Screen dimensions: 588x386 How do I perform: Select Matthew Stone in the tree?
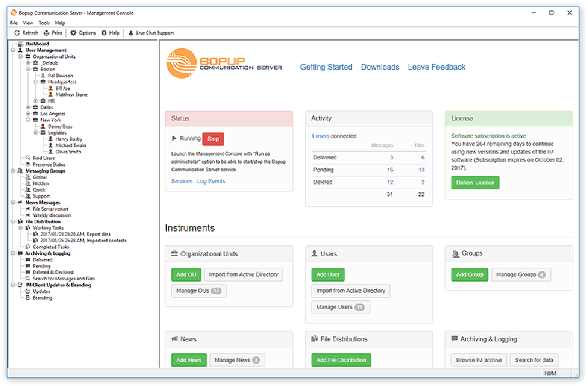point(71,95)
